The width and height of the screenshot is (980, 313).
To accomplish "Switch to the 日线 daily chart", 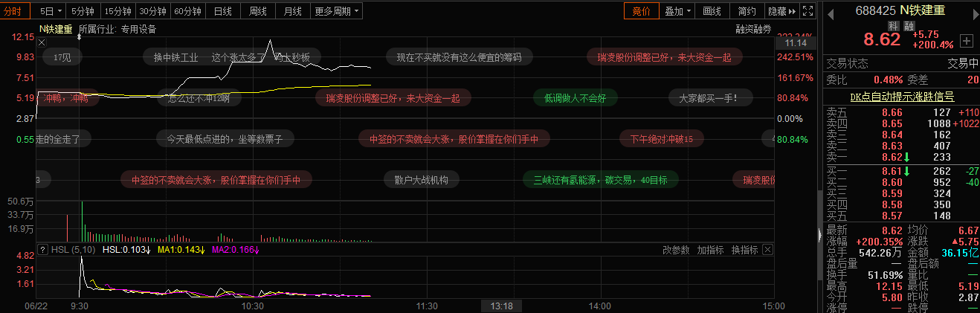I will point(222,11).
